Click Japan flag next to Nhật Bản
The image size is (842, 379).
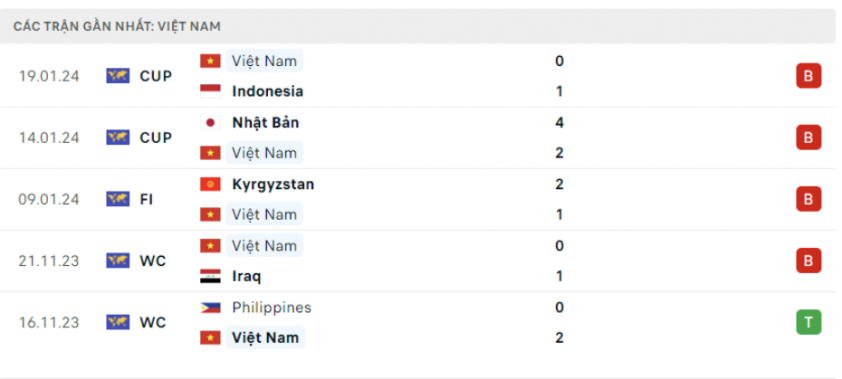point(210,123)
